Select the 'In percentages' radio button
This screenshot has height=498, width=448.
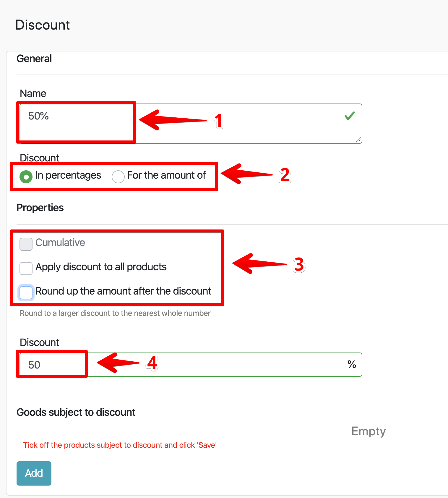pos(26,177)
